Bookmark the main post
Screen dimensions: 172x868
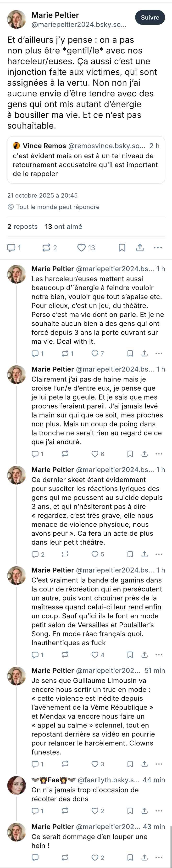(122, 248)
